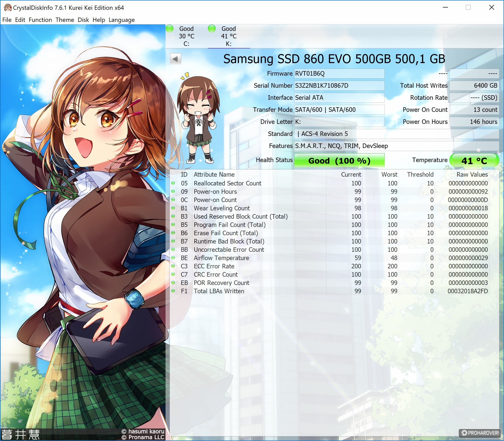The image size is (504, 441).
Task: Select the Total LBAs Written row
Action: (x=329, y=291)
